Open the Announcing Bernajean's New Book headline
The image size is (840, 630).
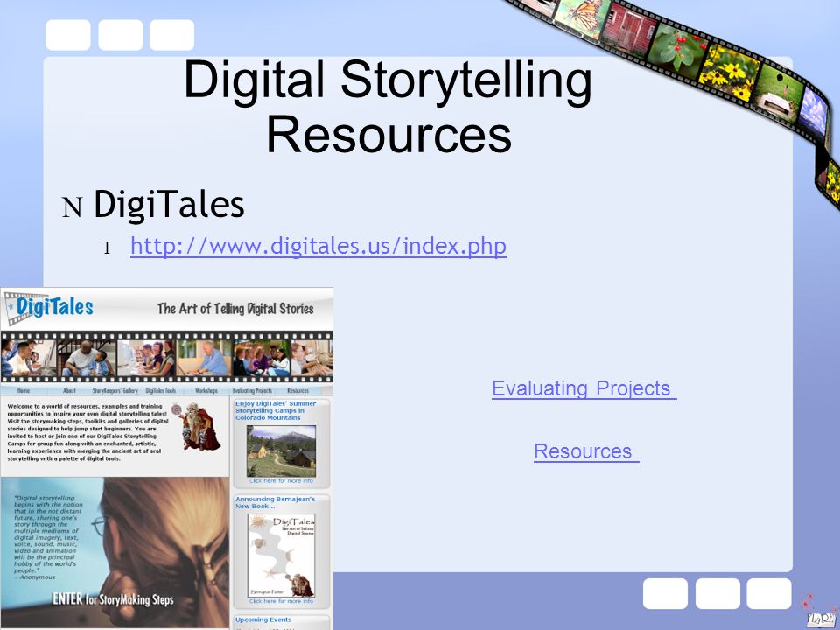275,502
